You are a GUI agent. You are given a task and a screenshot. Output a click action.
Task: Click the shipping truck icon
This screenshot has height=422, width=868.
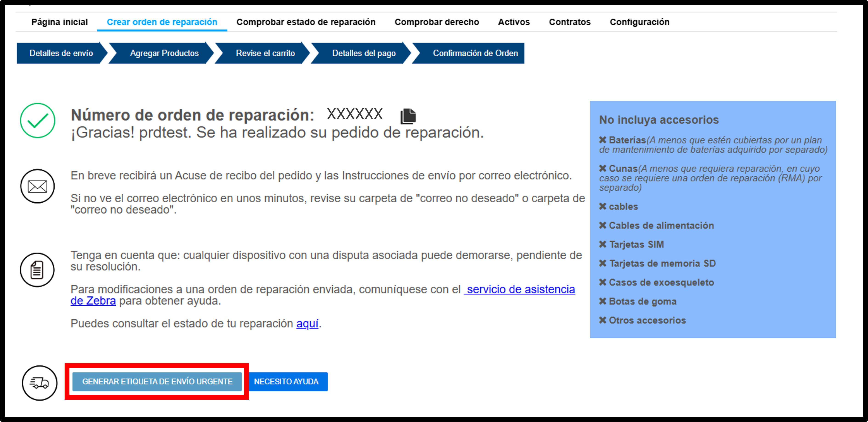point(40,383)
